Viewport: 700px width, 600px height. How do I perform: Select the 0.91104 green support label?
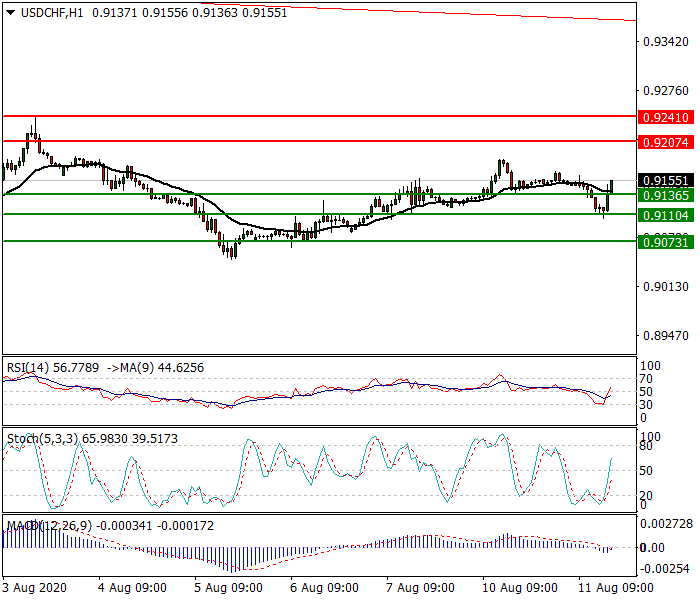(666, 216)
